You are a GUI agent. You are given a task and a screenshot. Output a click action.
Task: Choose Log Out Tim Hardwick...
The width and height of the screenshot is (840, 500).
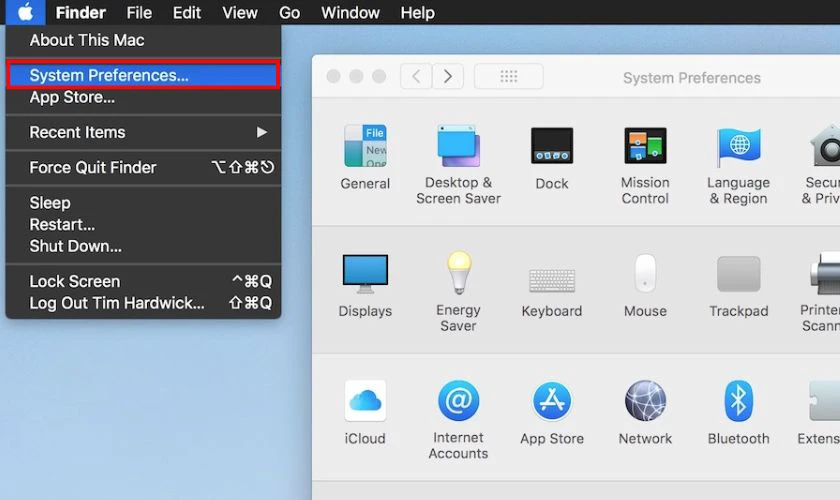(143, 303)
